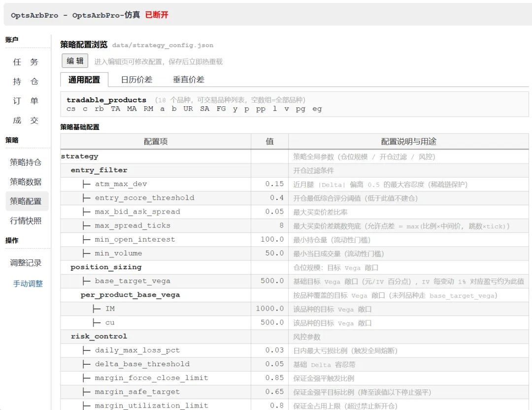Click the 50.0 value of min_volume
This screenshot has width=532, height=410.
tap(274, 253)
